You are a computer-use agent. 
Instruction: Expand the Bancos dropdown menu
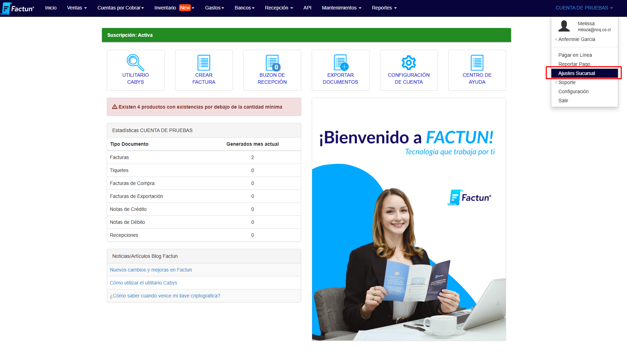point(244,8)
